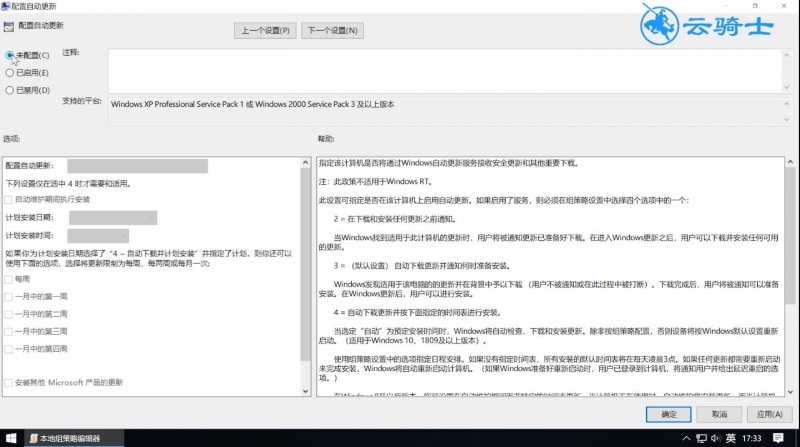Click comment box scroll-up arrow
The width and height of the screenshot is (800, 447).
[786, 55]
